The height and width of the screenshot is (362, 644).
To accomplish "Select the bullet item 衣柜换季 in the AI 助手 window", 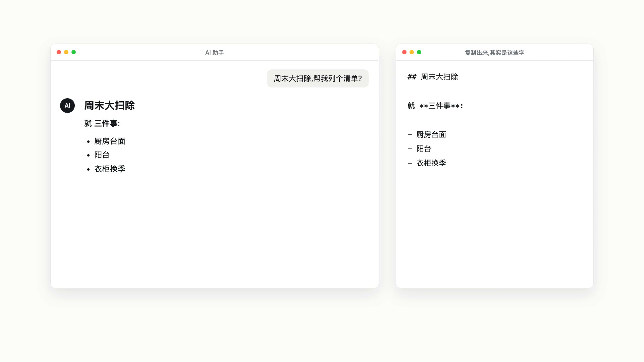I will pyautogui.click(x=110, y=169).
